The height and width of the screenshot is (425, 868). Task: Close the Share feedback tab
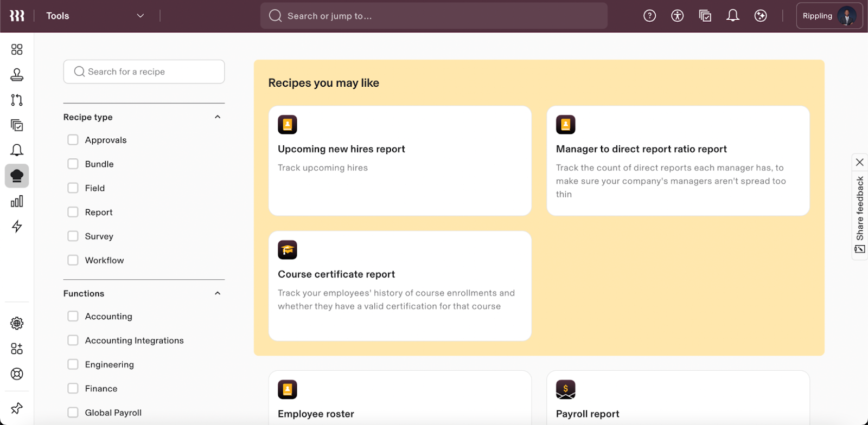pos(860,162)
